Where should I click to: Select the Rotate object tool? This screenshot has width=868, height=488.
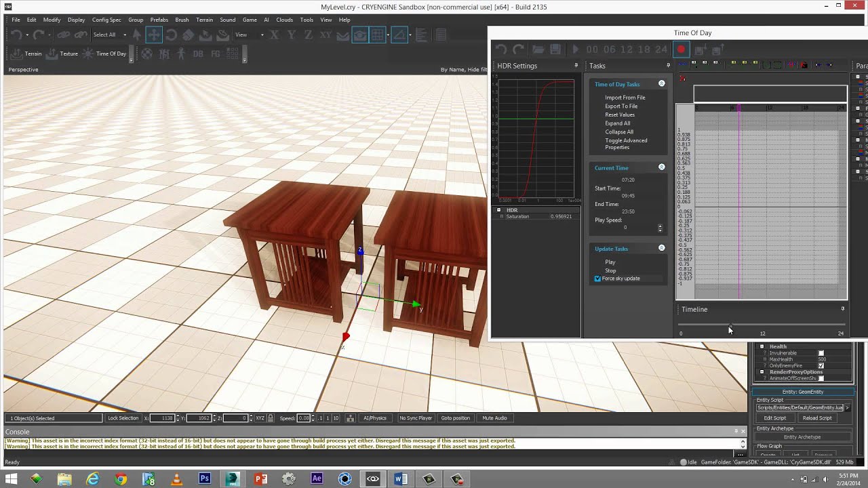[x=171, y=35]
